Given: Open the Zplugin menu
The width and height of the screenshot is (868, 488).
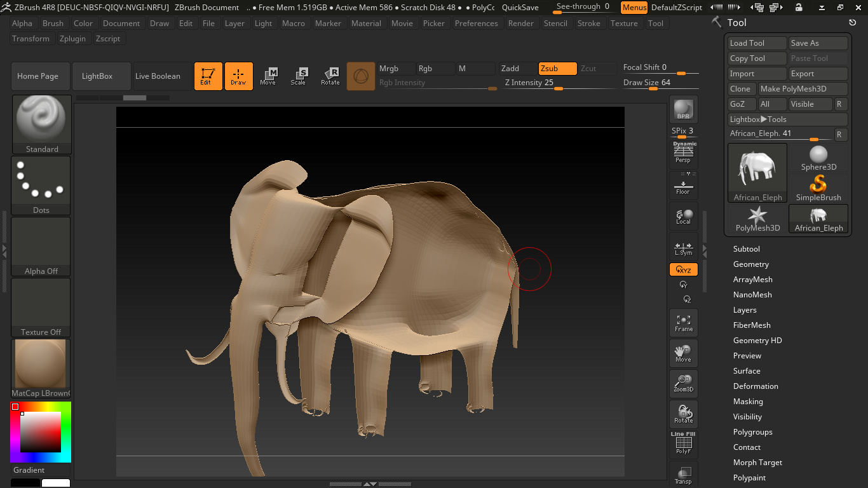Looking at the screenshot, I should pyautogui.click(x=72, y=39).
